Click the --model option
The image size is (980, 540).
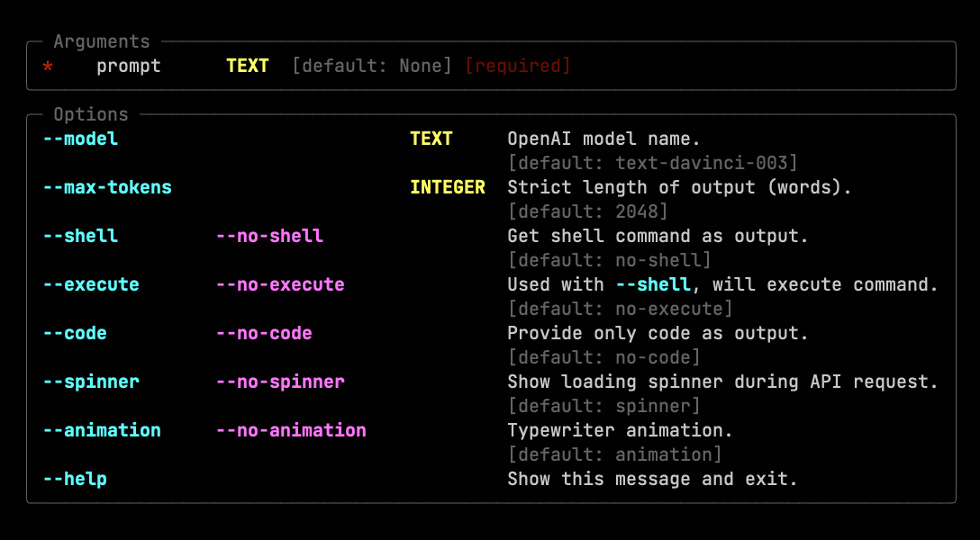pos(79,139)
